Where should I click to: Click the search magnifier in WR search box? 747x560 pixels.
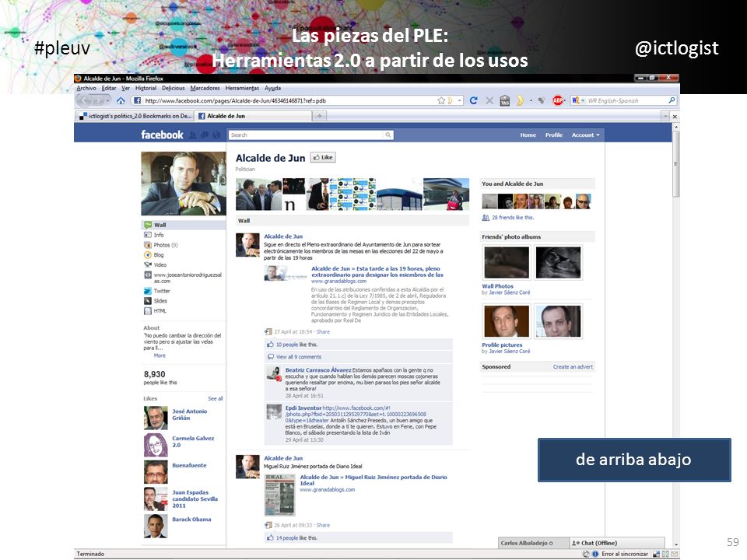672,100
